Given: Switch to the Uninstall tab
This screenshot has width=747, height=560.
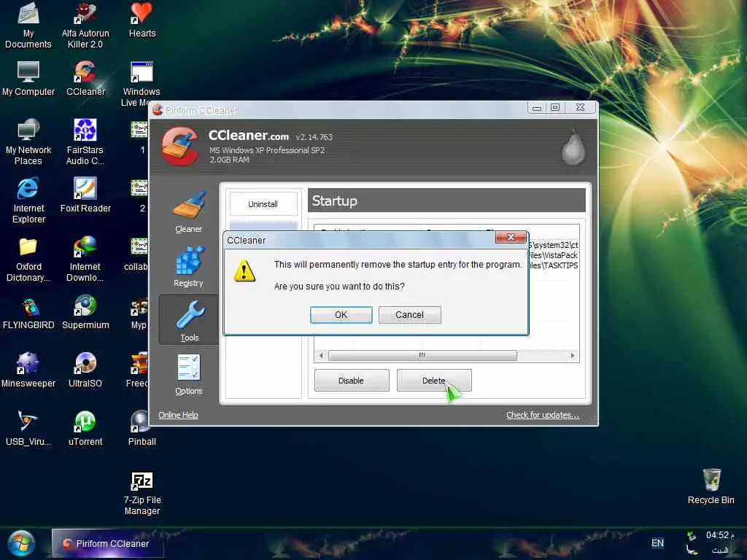Looking at the screenshot, I should tap(263, 204).
